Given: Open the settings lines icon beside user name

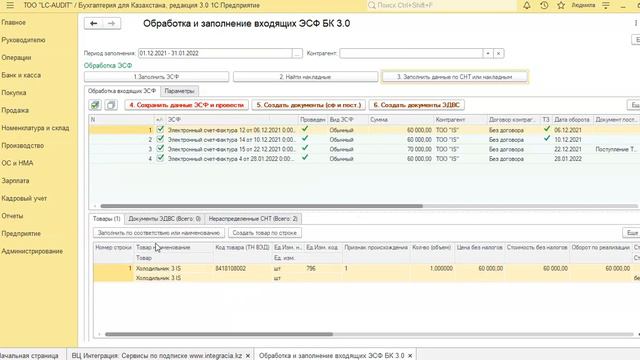Looking at the screenshot, I should [606, 5].
